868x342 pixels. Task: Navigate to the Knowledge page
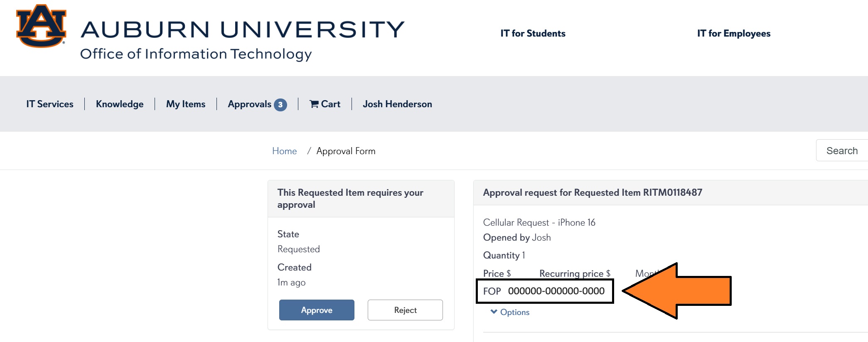(x=120, y=104)
